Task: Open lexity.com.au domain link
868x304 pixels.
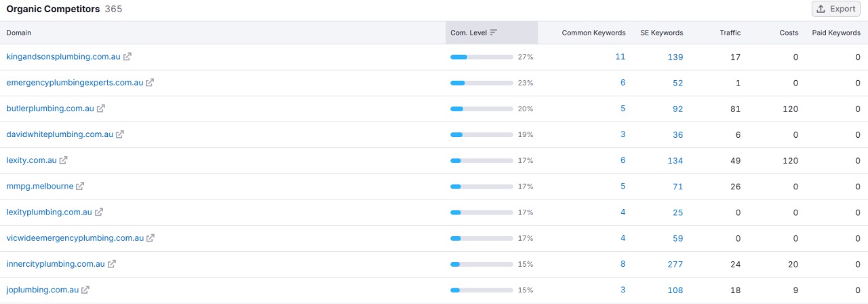Action: (x=32, y=160)
